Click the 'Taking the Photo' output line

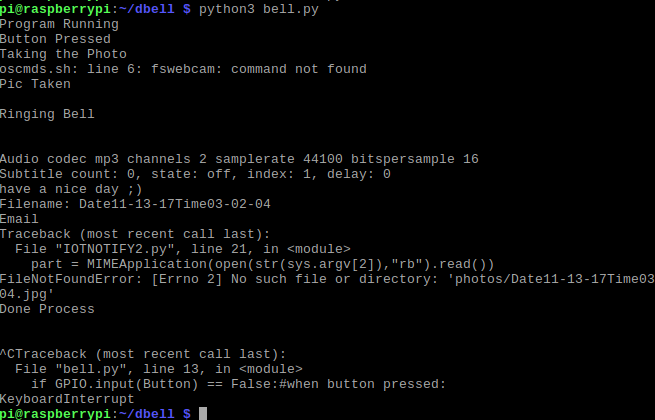point(63,54)
